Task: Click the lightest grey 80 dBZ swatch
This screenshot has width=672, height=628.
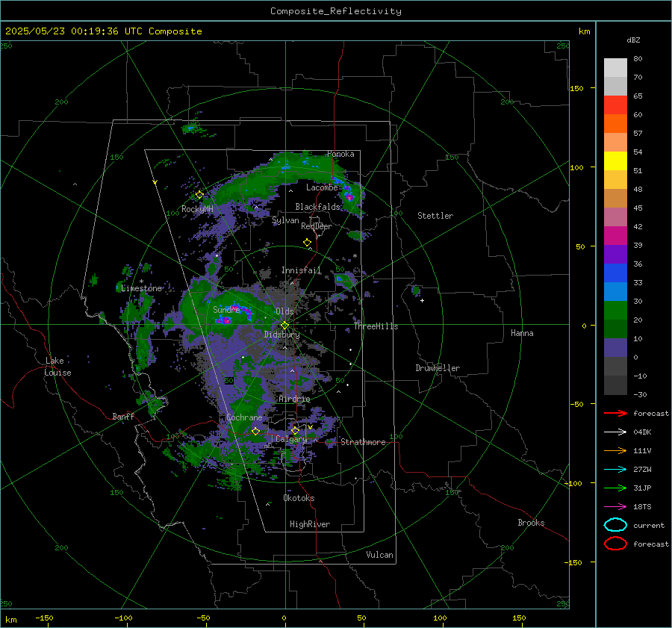Action: click(615, 68)
